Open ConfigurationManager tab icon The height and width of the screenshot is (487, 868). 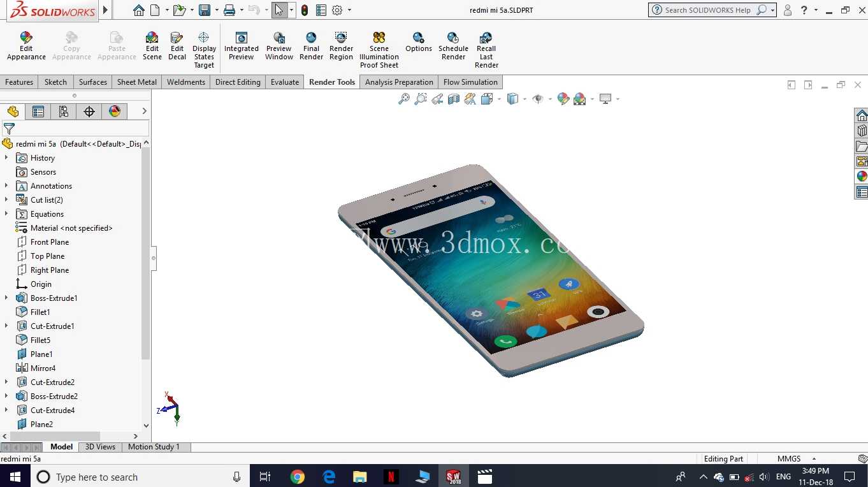click(x=64, y=112)
